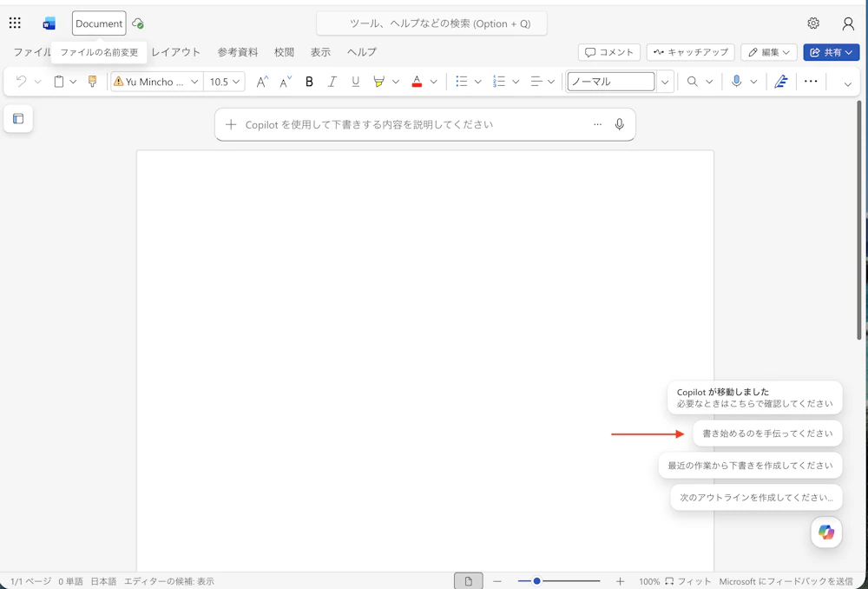The height and width of the screenshot is (589, 868).
Task: Increase font size with larger A
Action: point(262,82)
